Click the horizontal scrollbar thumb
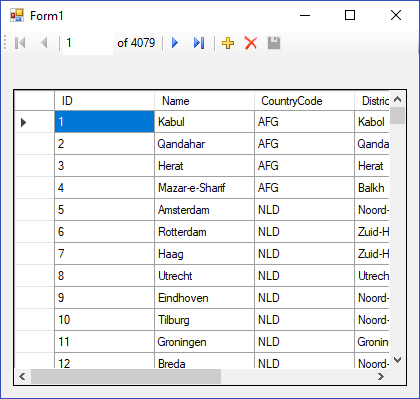The width and height of the screenshot is (420, 399). (126, 377)
